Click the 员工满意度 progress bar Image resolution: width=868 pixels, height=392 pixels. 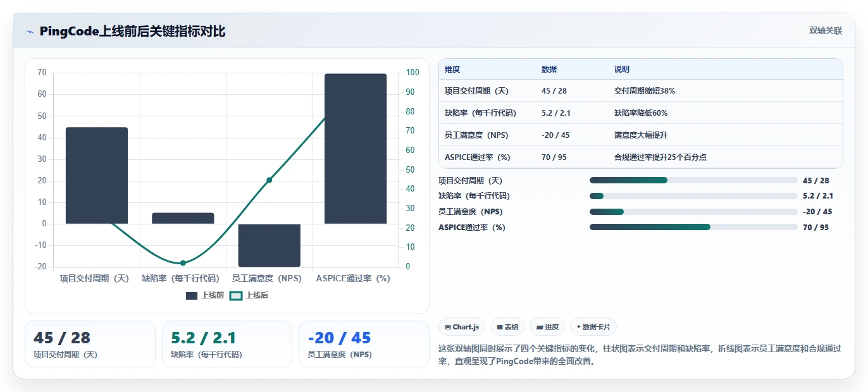click(693, 212)
